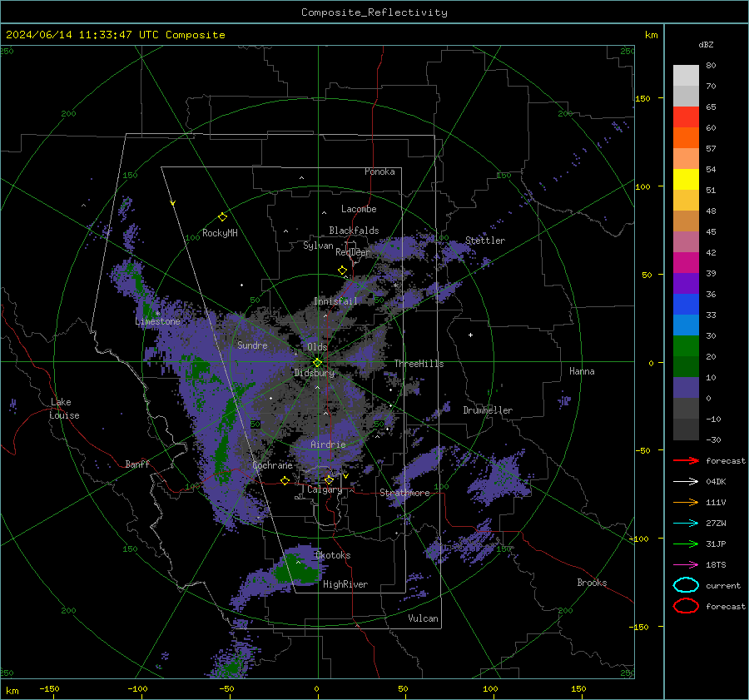Click the Innisfail label
Screen dimensions: 749x700
point(336,301)
